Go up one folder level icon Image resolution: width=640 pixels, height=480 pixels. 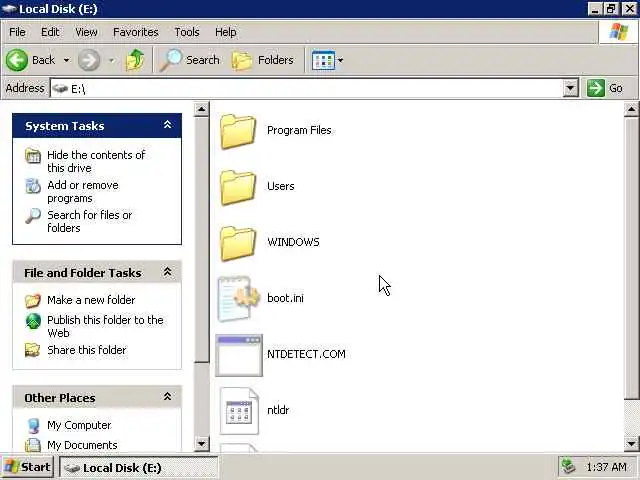(x=135, y=60)
